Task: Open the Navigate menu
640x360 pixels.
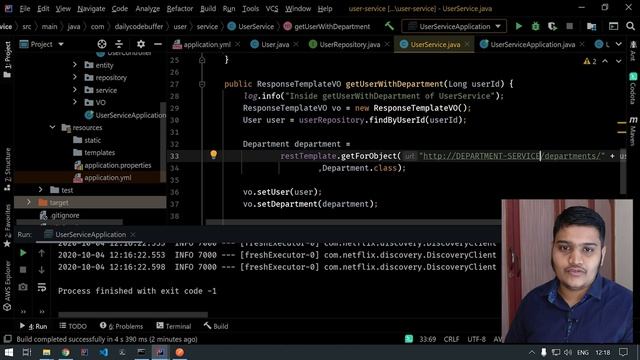Action: [x=91, y=9]
